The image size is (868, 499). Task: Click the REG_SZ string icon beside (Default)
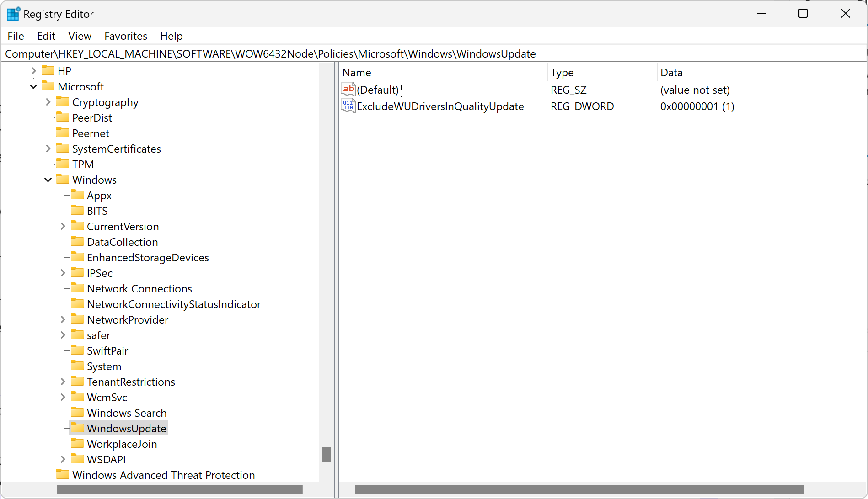pyautogui.click(x=348, y=89)
